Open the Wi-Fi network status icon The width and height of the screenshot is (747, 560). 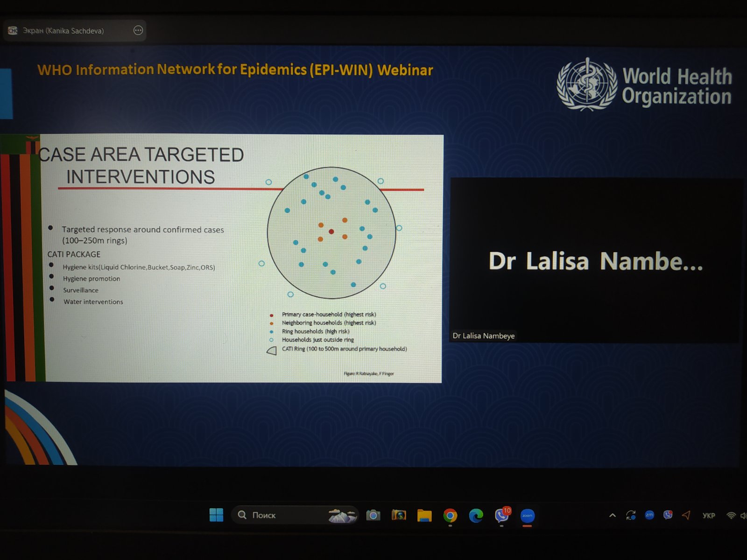731,516
